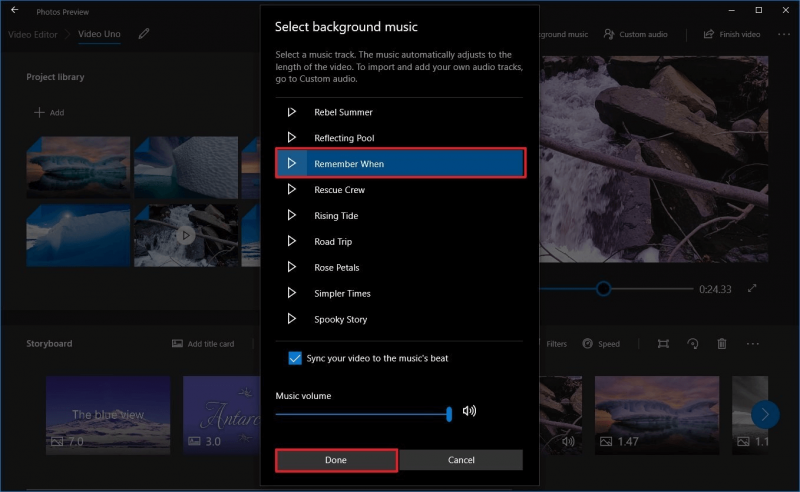Play preview of Rebel Summer track
The height and width of the screenshot is (492, 800).
tap(292, 112)
